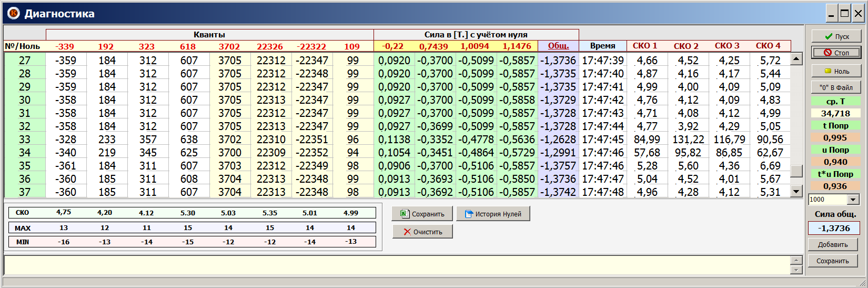Click the Сила общ. value field
This screenshot has height=288, width=868.
834,228
